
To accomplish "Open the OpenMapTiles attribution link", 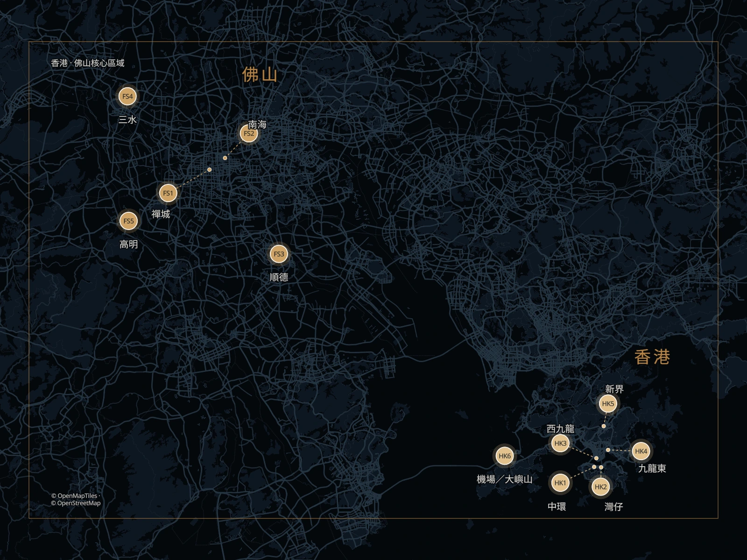I will (74, 496).
